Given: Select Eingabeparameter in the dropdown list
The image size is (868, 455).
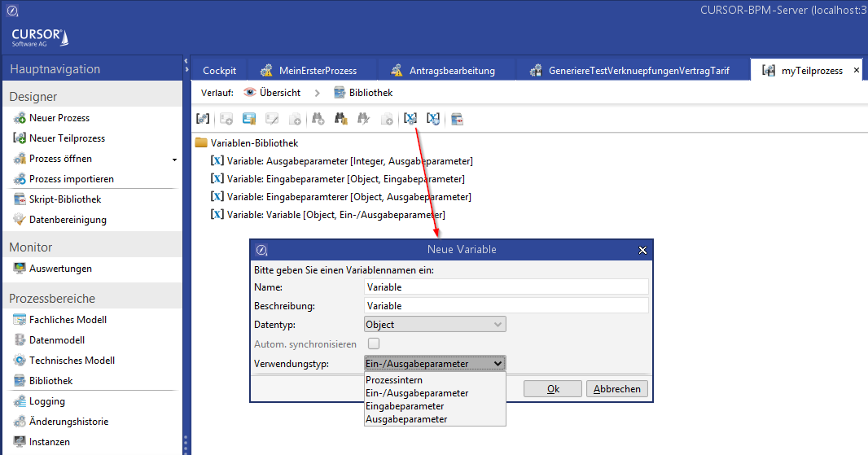Looking at the screenshot, I should 405,406.
